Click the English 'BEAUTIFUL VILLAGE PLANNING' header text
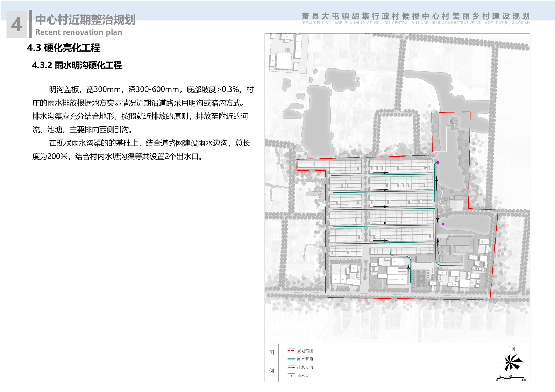 (x=416, y=23)
